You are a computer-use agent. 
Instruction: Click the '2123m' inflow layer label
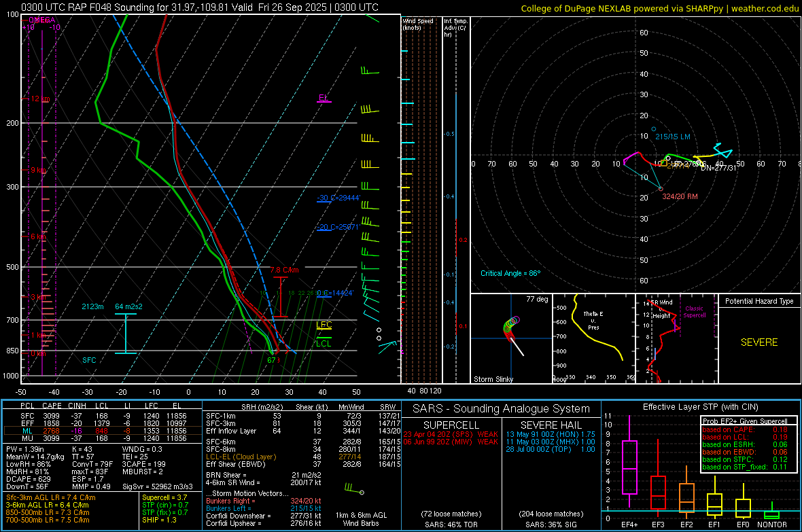coord(92,306)
